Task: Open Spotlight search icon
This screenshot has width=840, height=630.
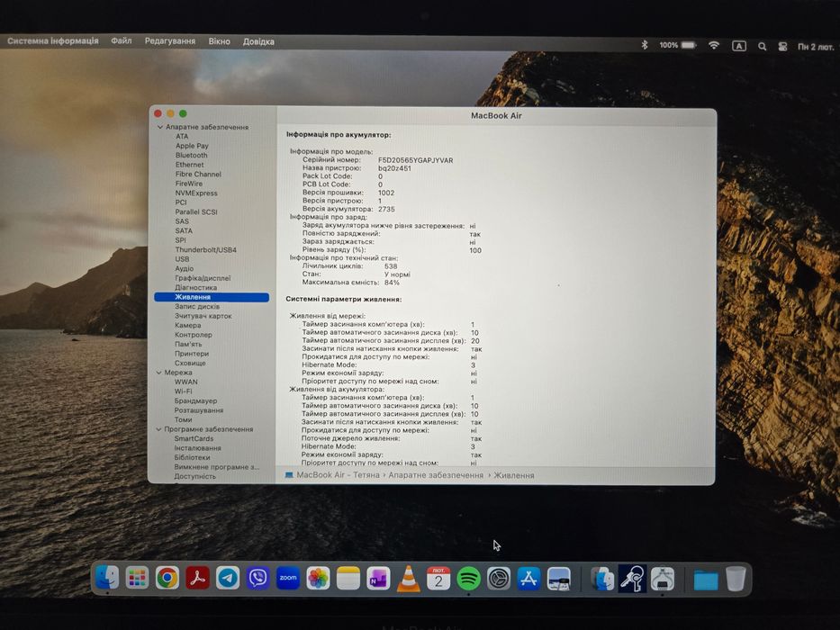Action: pos(762,47)
